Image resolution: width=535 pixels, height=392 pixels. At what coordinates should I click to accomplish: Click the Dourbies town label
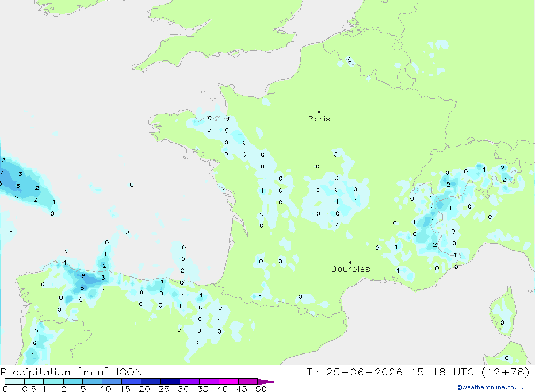(x=350, y=269)
